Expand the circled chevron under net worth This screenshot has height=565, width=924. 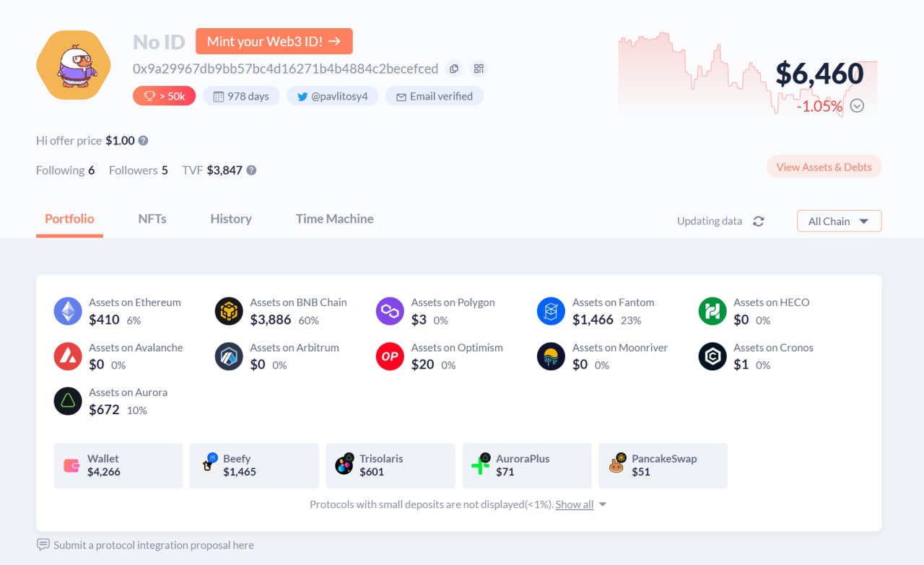(x=857, y=106)
